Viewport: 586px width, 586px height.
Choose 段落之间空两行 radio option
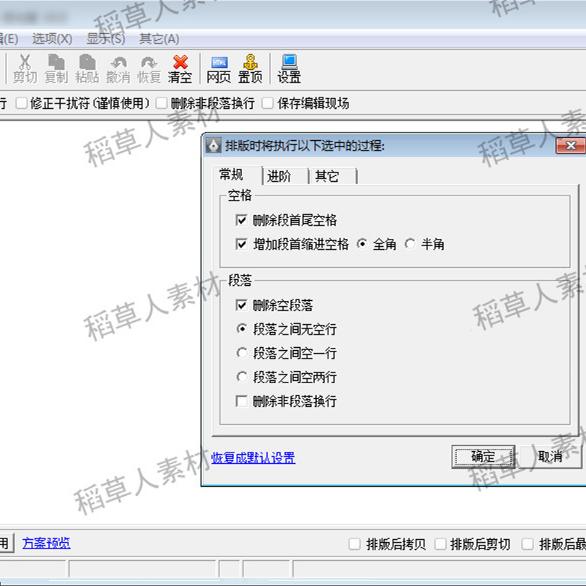pyautogui.click(x=242, y=377)
